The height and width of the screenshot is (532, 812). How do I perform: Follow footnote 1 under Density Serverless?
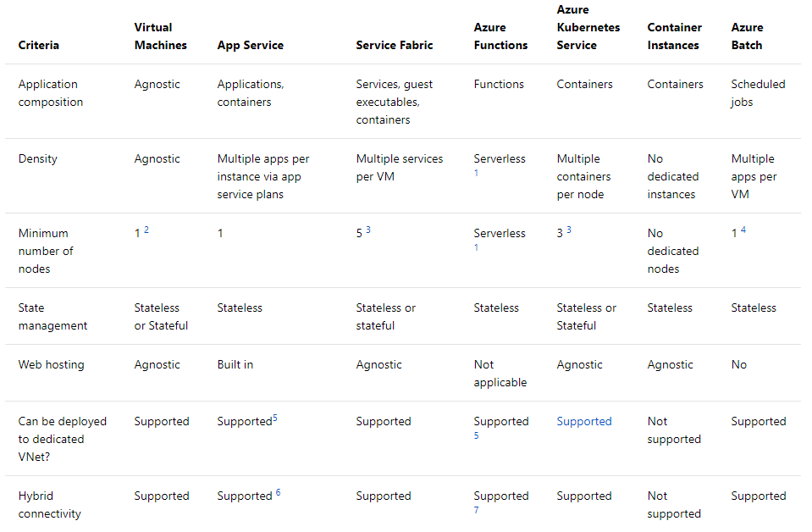(x=476, y=173)
